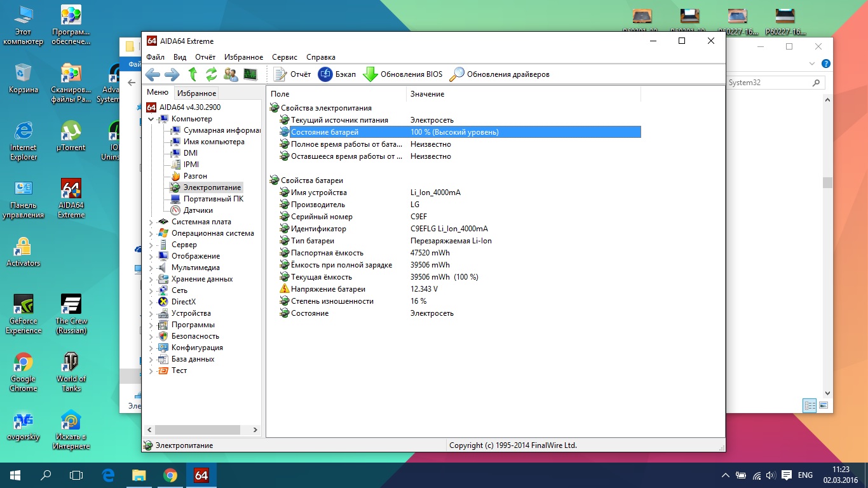Open the volume icon in system tray

(770, 475)
